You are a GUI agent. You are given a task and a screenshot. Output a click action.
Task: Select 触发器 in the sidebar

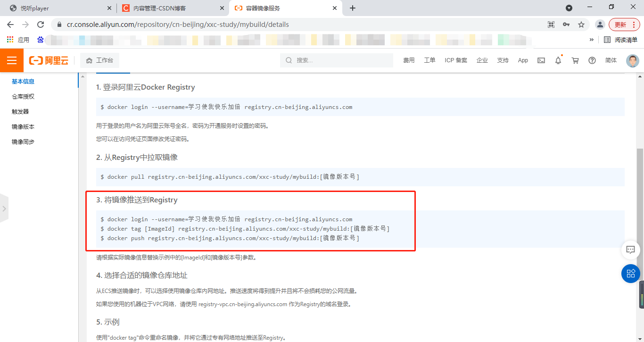pyautogui.click(x=20, y=112)
